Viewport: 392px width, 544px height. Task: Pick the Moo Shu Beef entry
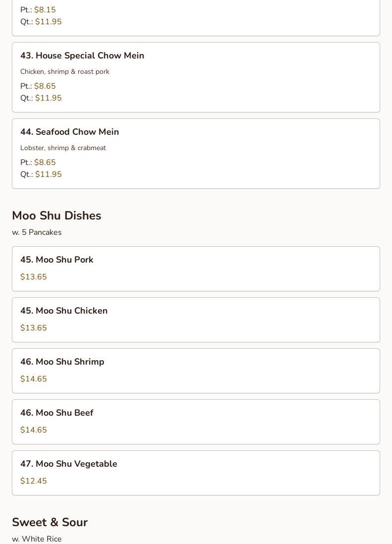tap(196, 422)
